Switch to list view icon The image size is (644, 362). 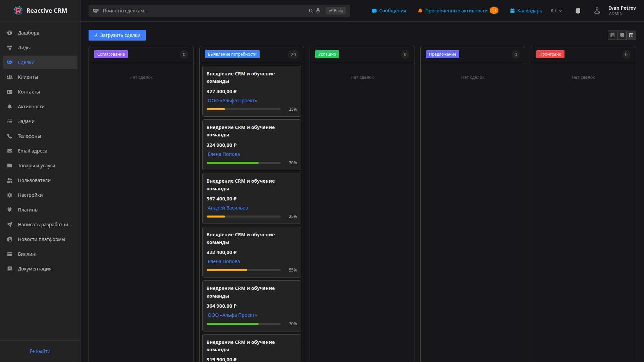pyautogui.click(x=612, y=35)
